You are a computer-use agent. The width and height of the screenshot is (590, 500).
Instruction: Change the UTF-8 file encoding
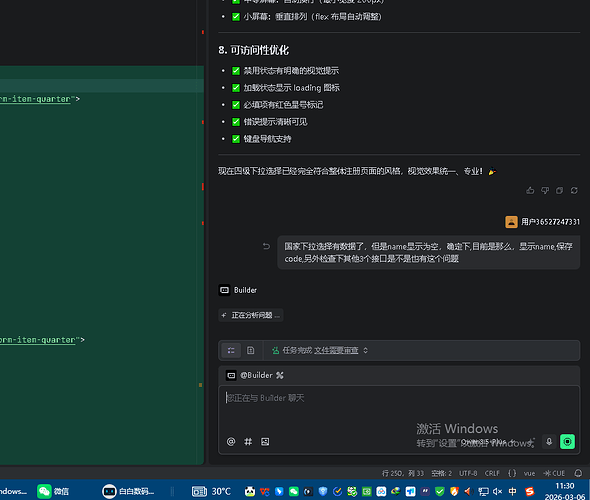(x=468, y=473)
